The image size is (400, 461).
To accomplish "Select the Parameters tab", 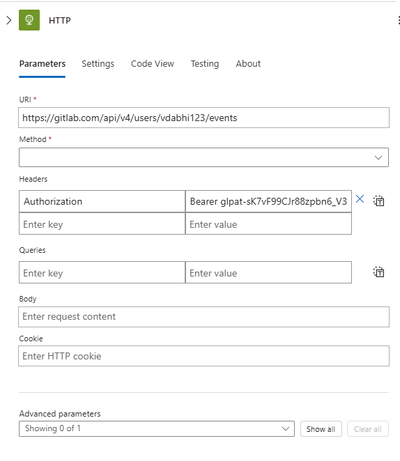I will point(42,64).
